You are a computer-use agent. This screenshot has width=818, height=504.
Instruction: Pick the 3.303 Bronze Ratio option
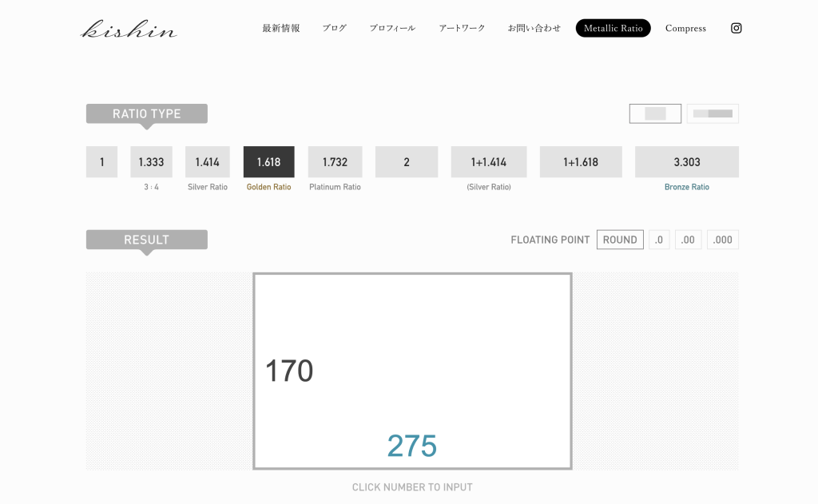[686, 162]
